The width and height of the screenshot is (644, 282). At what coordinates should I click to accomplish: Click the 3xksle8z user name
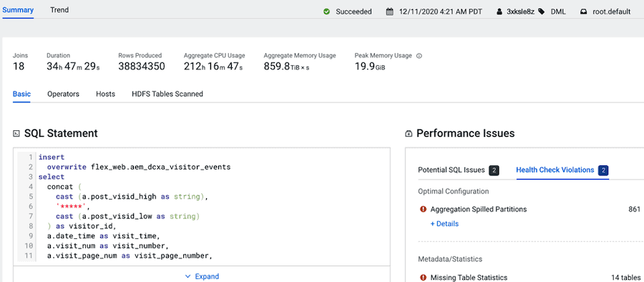(520, 12)
